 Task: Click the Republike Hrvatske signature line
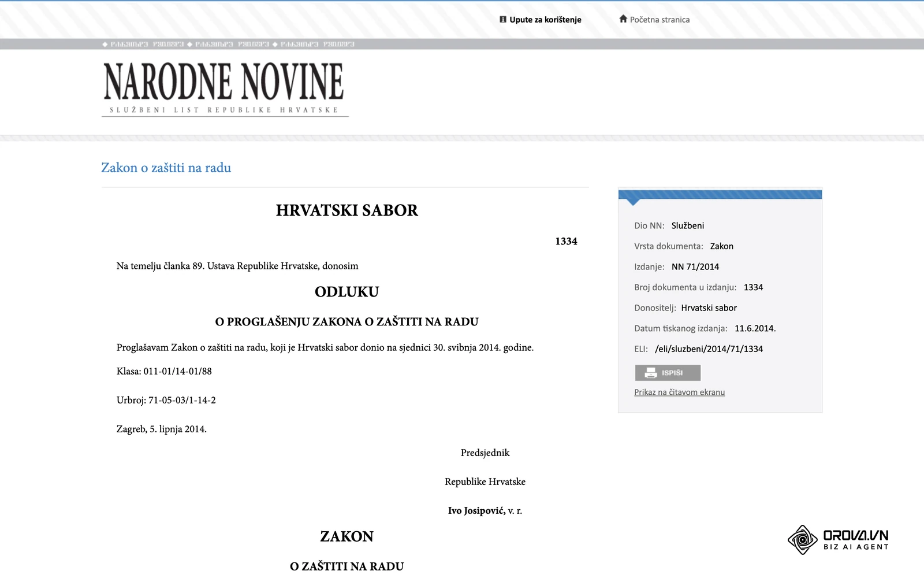click(485, 481)
